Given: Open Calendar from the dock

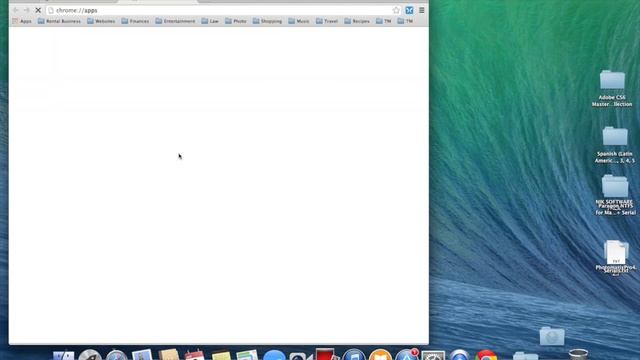Looking at the screenshot, I should (x=194, y=354).
